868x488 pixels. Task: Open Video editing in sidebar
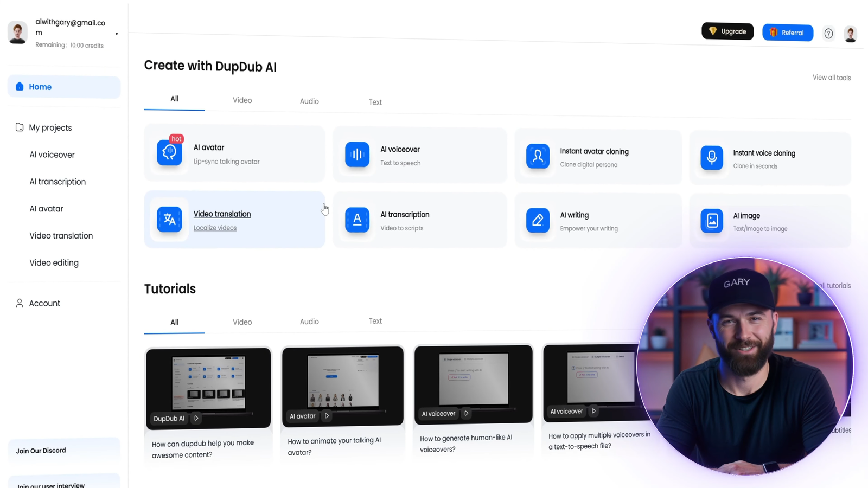(x=54, y=263)
